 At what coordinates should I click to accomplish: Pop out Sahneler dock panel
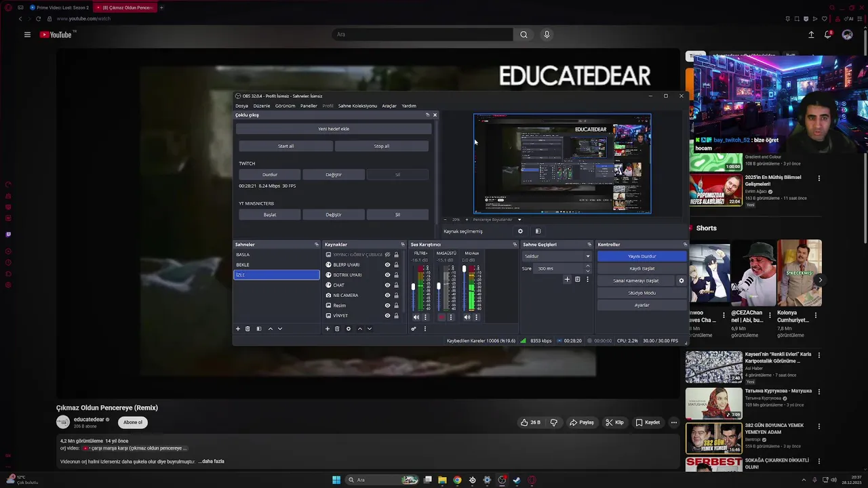coord(316,245)
